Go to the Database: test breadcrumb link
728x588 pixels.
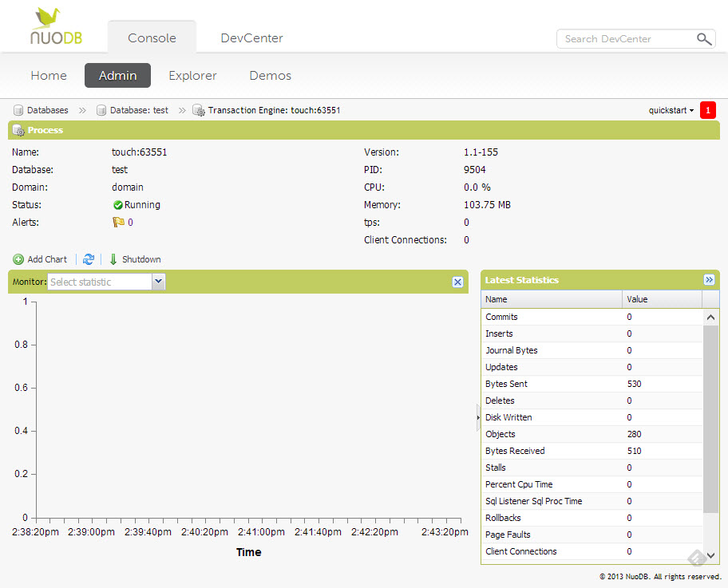point(139,110)
